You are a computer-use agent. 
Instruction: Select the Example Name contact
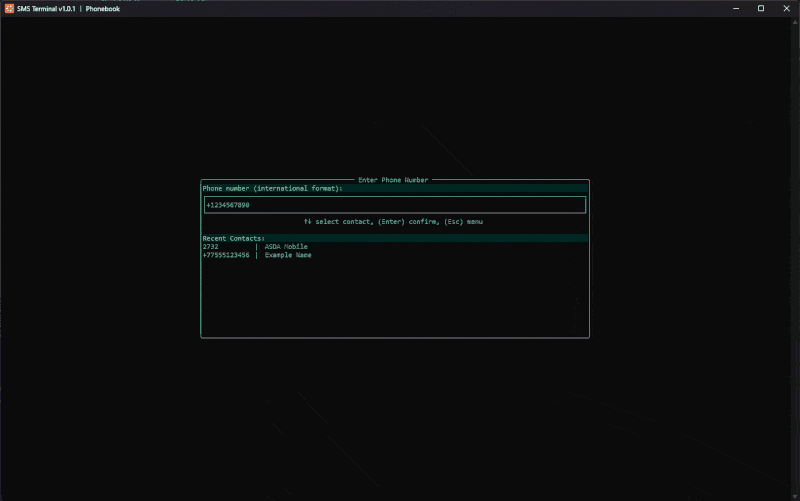(x=288, y=255)
